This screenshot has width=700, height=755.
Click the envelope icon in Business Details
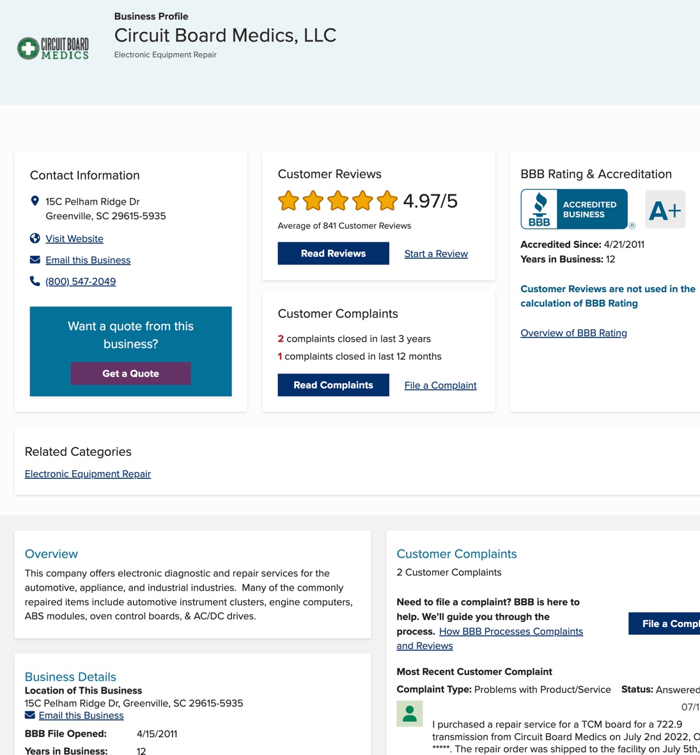(x=30, y=715)
